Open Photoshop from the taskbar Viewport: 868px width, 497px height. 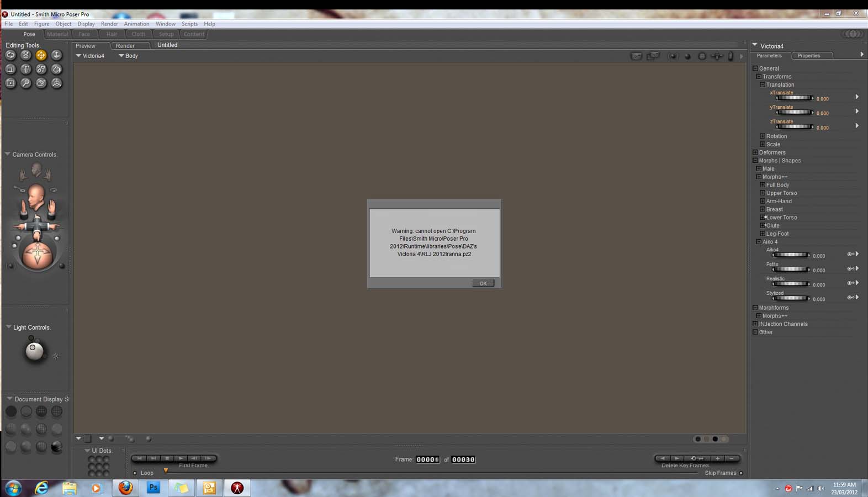154,488
